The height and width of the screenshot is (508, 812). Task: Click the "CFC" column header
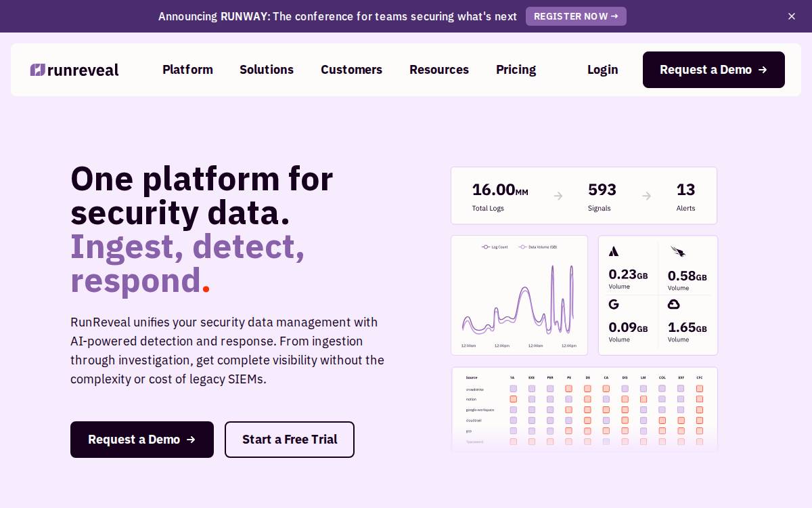click(x=700, y=377)
